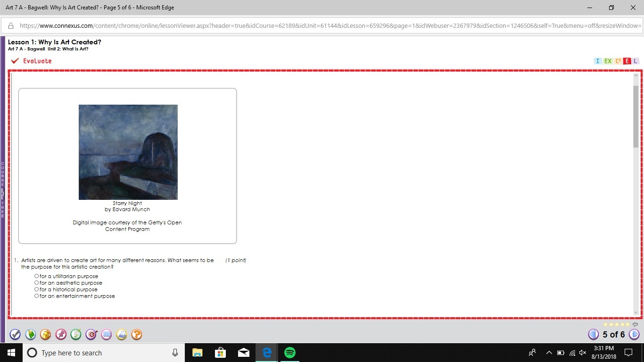Open the purple target icon
644x362 pixels.
click(x=91, y=335)
